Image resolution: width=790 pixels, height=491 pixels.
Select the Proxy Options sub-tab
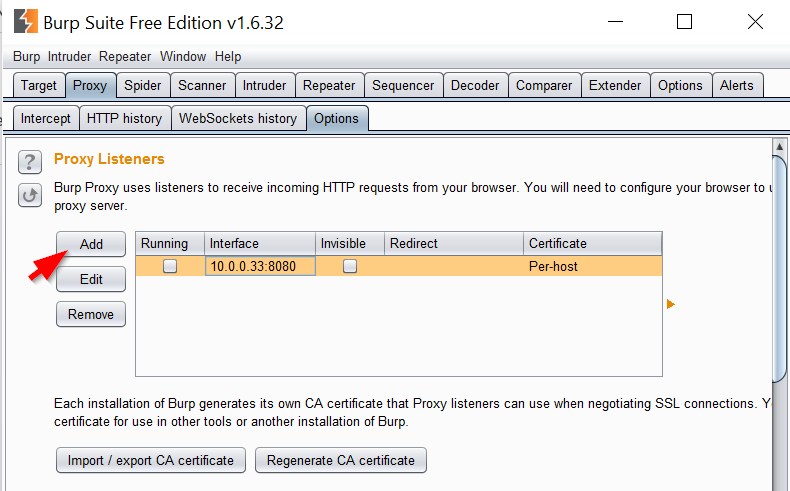tap(337, 118)
